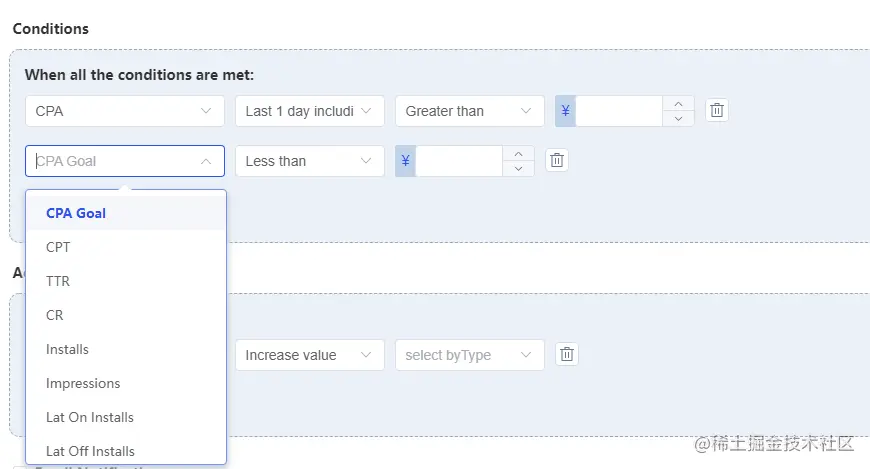Delete the Increase value action row
The height and width of the screenshot is (469, 870).
pos(567,355)
